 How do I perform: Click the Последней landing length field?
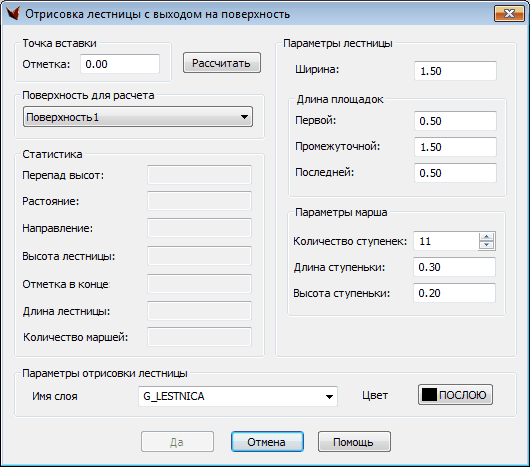click(455, 173)
